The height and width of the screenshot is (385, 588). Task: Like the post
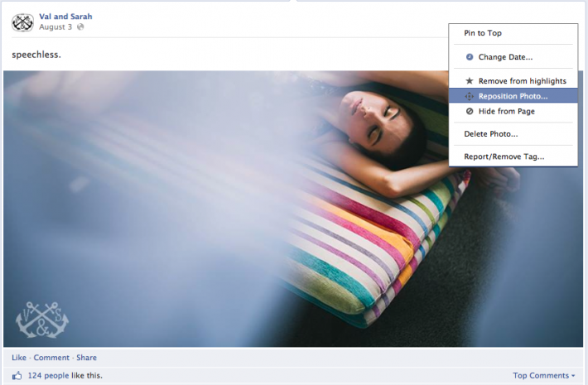pyautogui.click(x=19, y=358)
